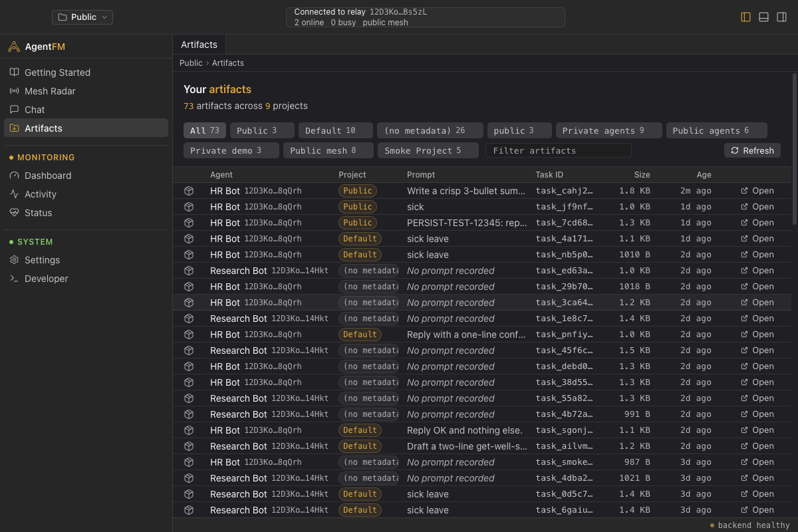The width and height of the screenshot is (798, 532).
Task: Click package icon of task_4a171 row
Action: pos(189,239)
